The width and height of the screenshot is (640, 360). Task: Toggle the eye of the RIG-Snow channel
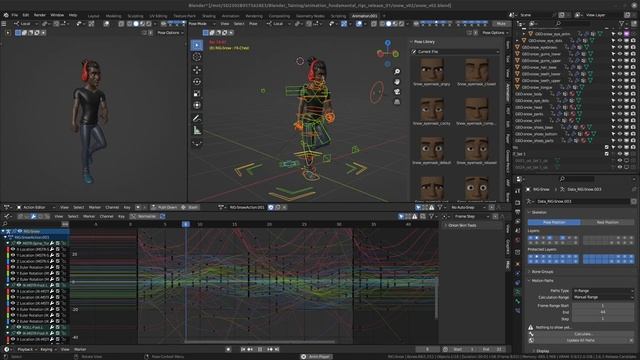pyautogui.click(x=20, y=231)
